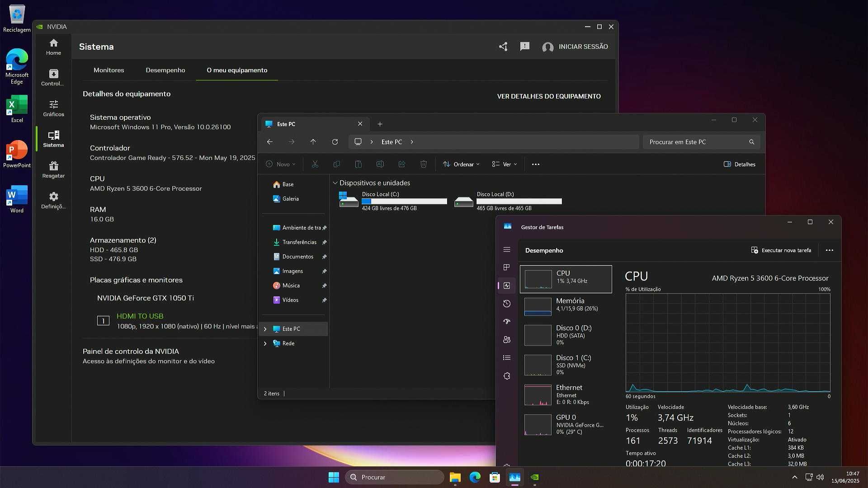This screenshot has width=868, height=488.
Task: Expand the Este PC tree node
Action: (x=265, y=329)
